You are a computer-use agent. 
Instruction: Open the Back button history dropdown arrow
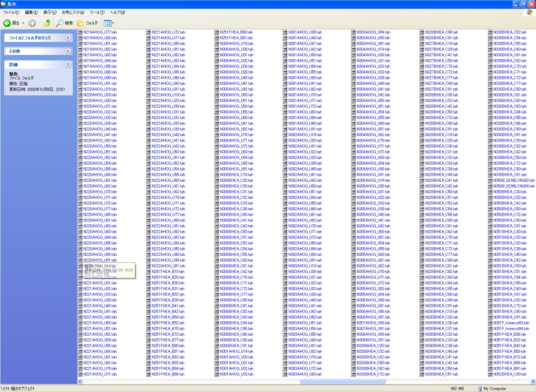pyautogui.click(x=24, y=23)
